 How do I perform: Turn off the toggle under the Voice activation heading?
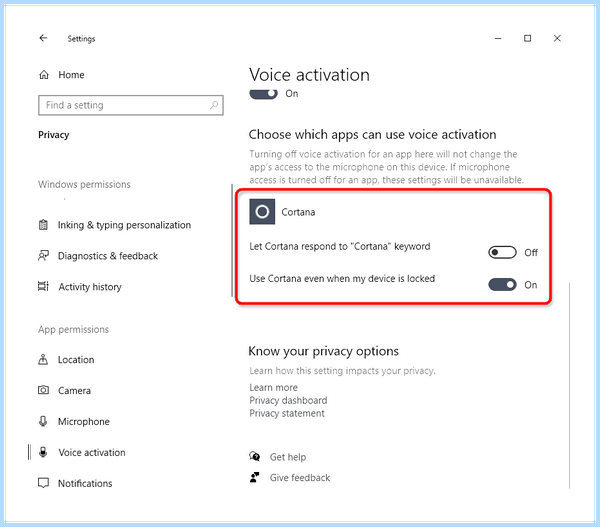coord(263,94)
